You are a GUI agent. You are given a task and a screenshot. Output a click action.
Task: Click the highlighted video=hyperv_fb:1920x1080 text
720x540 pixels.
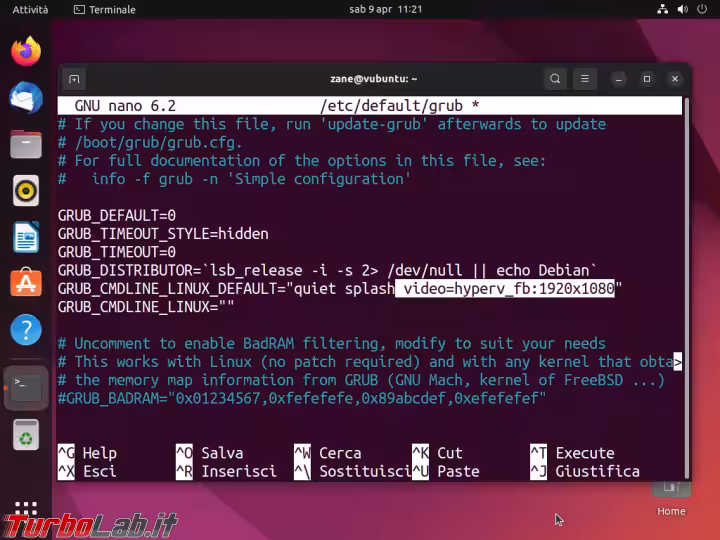coord(505,288)
